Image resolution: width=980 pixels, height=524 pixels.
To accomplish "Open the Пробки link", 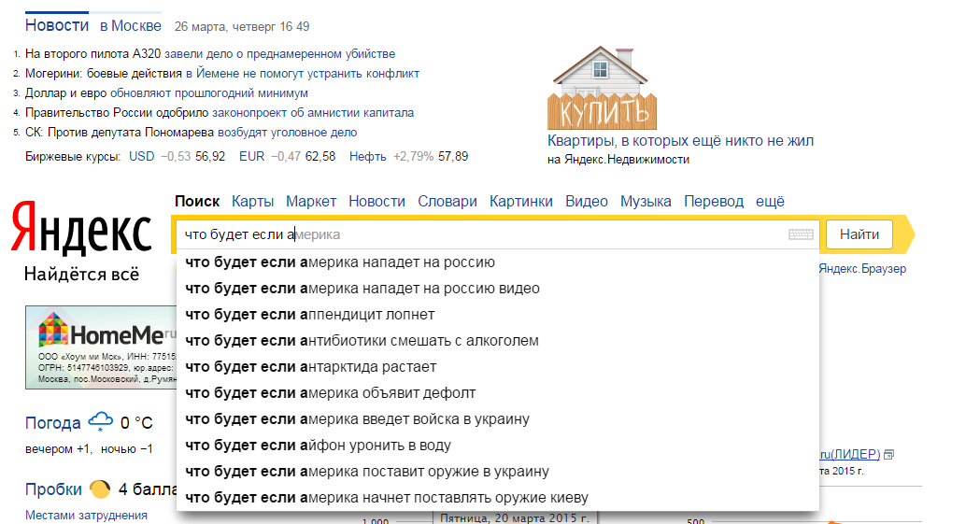I will 53,489.
